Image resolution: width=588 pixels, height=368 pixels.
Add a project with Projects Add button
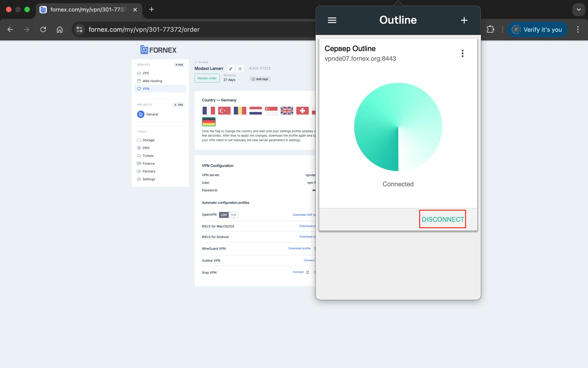point(179,105)
